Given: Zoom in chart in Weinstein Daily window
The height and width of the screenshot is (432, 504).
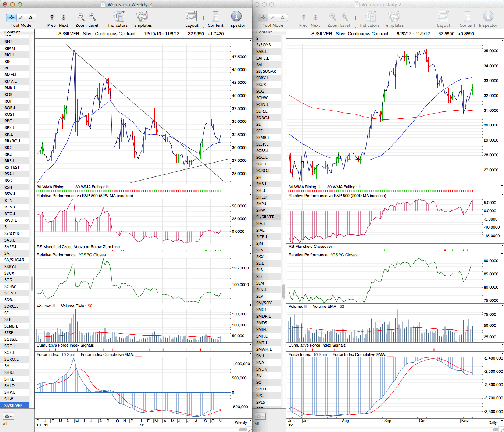Looking at the screenshot, I should pos(344,17).
